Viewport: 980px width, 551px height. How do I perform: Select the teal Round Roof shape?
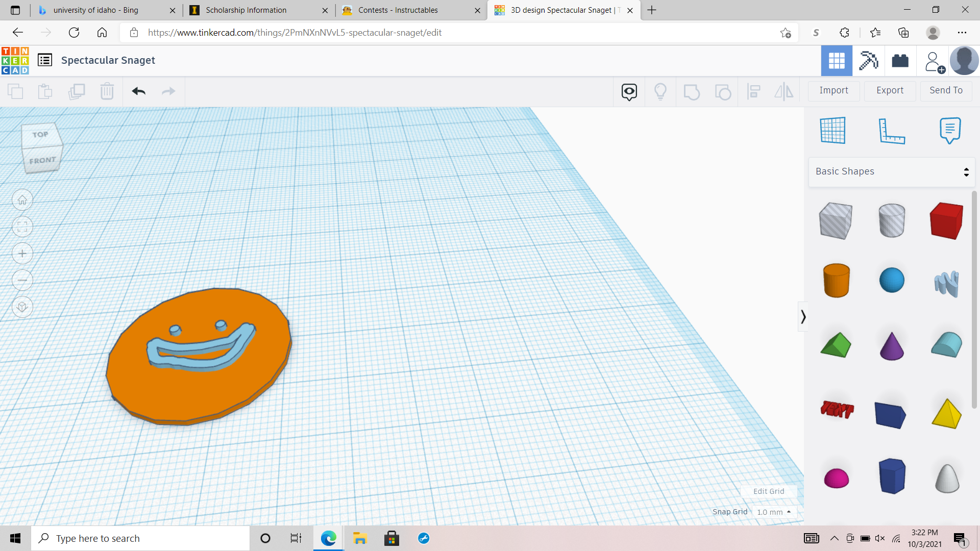[946, 345]
